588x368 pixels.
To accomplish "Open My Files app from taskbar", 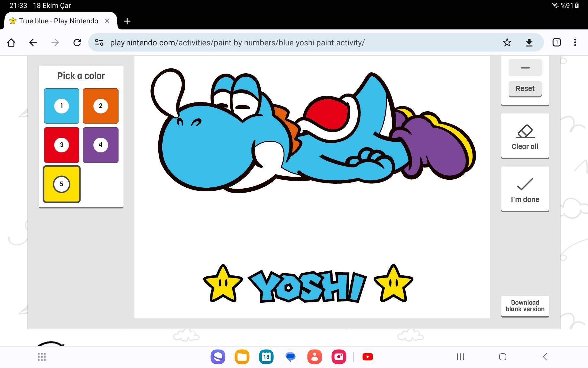I will pos(242,357).
